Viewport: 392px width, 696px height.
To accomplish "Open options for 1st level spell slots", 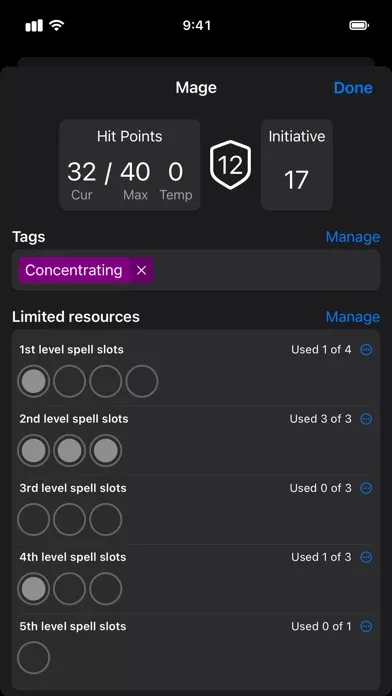I will pos(366,350).
